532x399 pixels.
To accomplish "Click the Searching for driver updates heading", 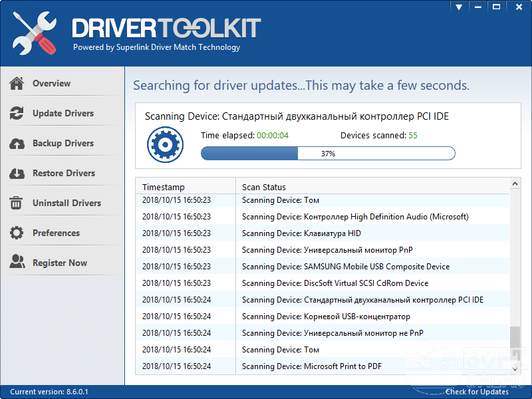I will point(301,86).
